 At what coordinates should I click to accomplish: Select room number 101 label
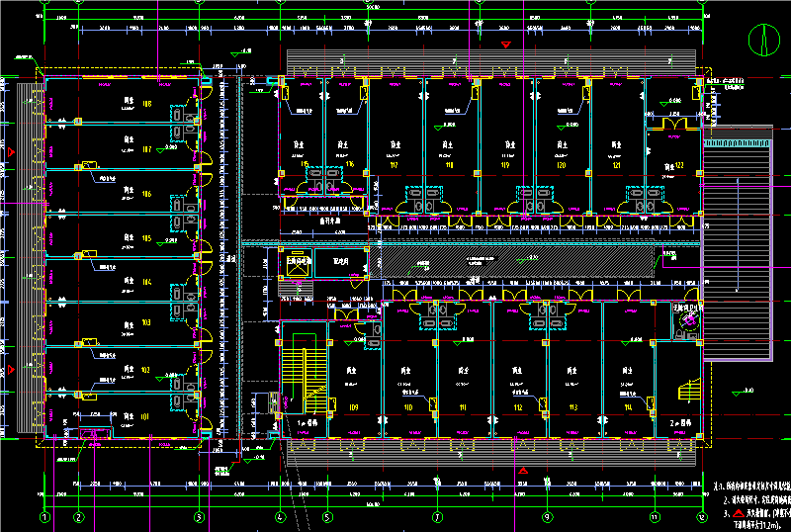click(x=145, y=416)
